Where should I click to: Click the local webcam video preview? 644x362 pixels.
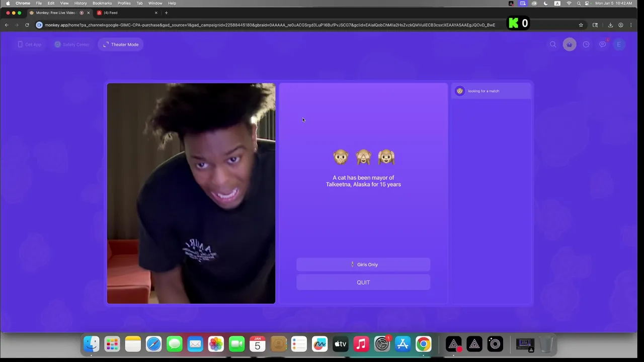pyautogui.click(x=191, y=194)
